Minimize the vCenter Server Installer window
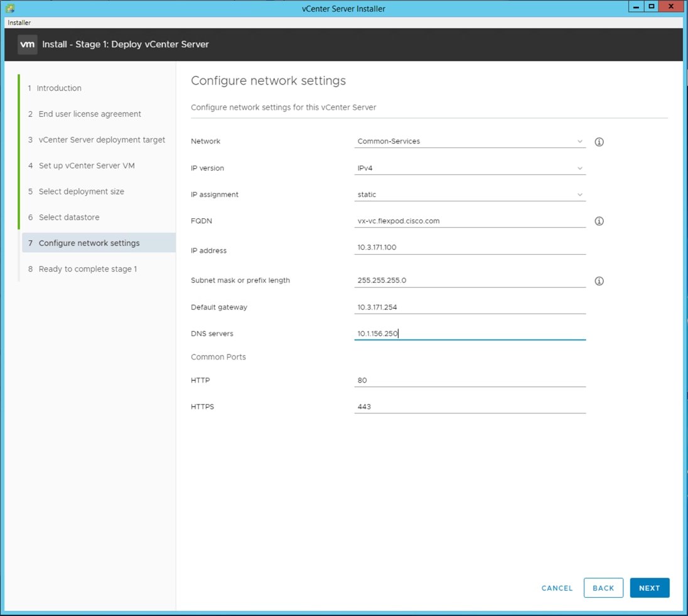 pos(636,6)
